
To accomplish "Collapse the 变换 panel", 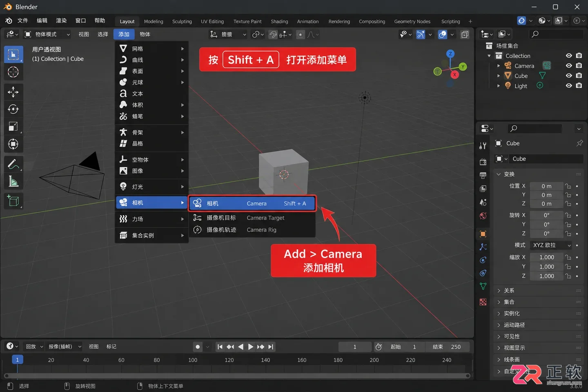I will (x=539, y=174).
